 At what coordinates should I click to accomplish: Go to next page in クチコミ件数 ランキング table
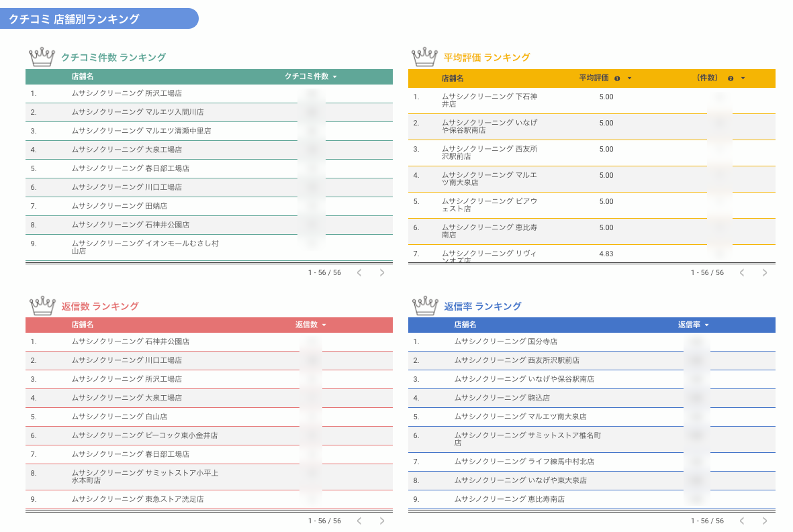382,273
